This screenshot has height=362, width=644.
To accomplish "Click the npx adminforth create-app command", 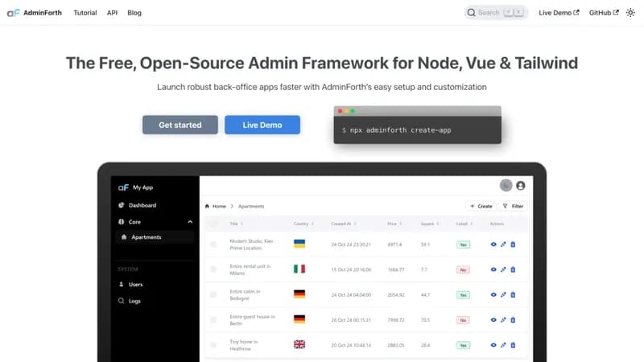I will click(x=400, y=130).
